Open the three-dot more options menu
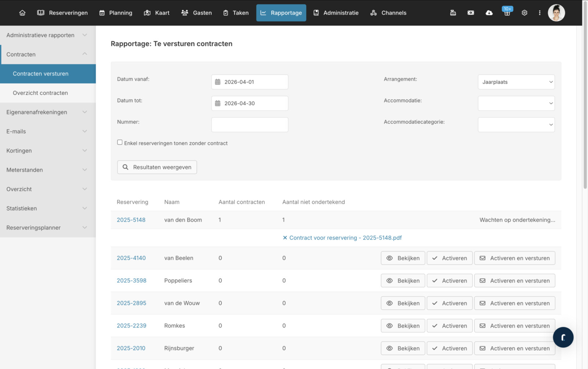 [540, 13]
